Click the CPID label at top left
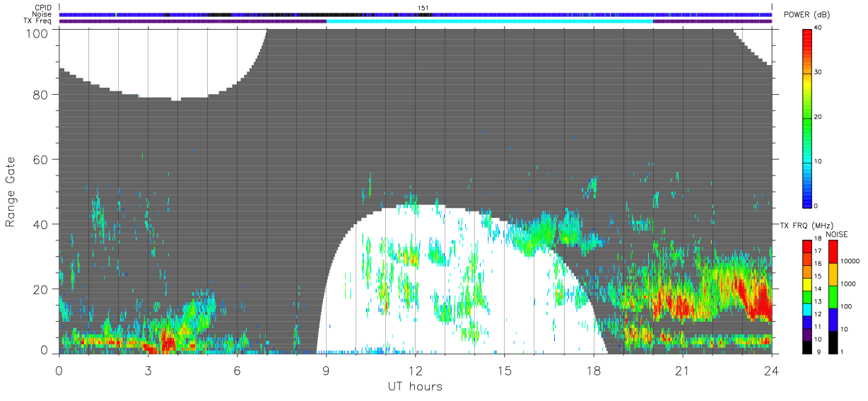 (43, 8)
